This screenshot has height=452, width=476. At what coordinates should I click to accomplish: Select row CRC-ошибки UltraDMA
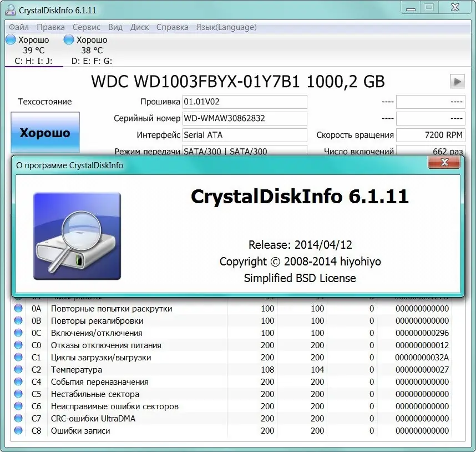pyautogui.click(x=232, y=419)
